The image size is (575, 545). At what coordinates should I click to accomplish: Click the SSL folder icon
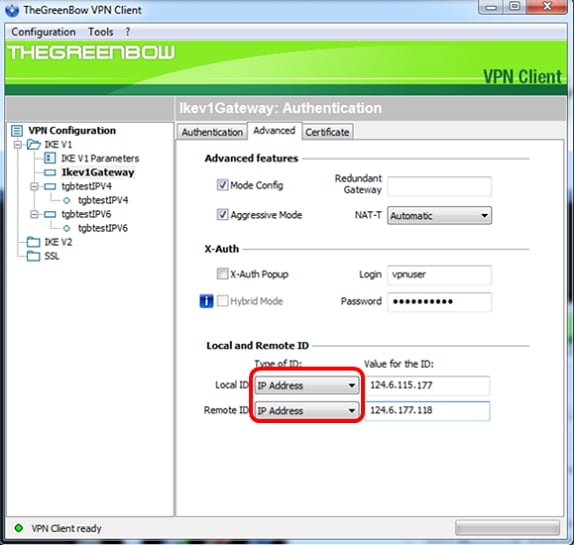pyautogui.click(x=33, y=256)
